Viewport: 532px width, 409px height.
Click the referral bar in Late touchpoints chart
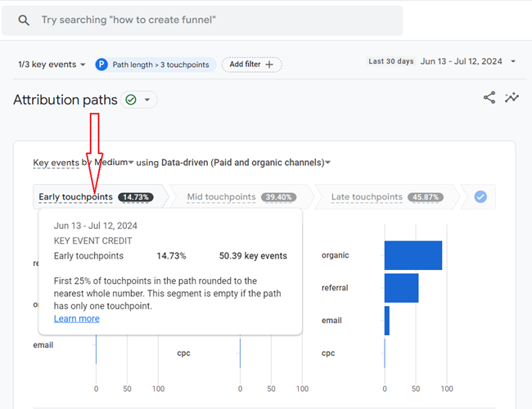click(401, 288)
